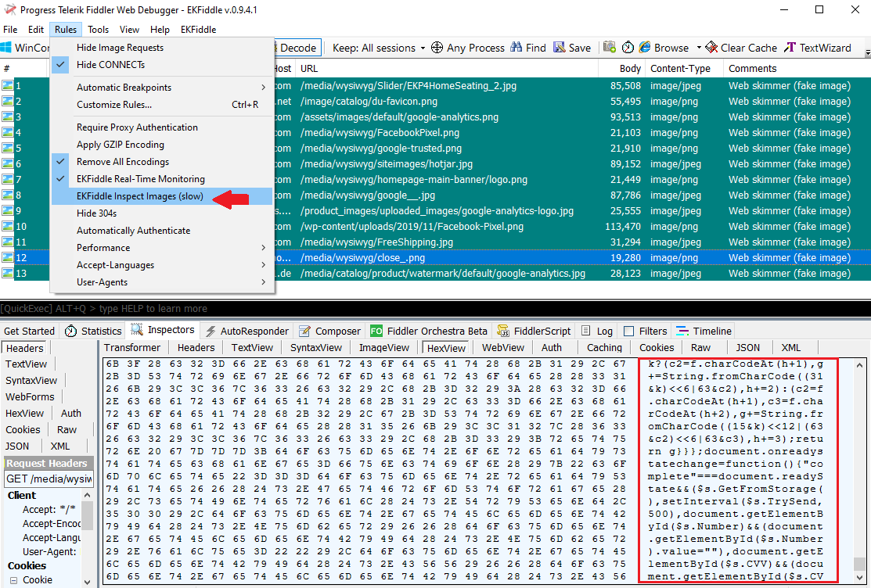The width and height of the screenshot is (871, 588).
Task: Click the image icon of session 1
Action: click(x=7, y=85)
